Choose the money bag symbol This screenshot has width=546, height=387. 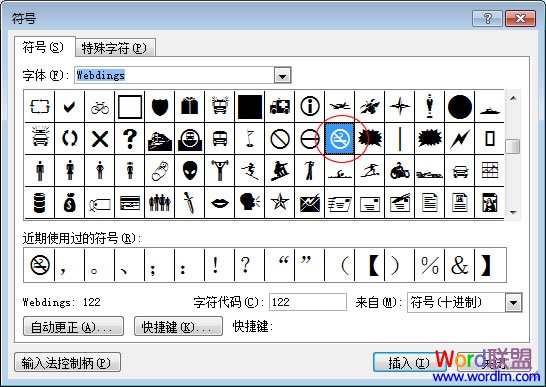69,203
